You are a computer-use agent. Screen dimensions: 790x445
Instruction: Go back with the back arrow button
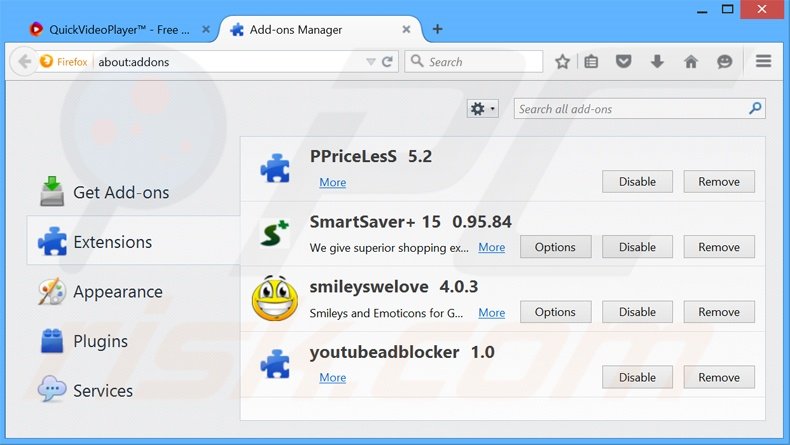pyautogui.click(x=24, y=61)
